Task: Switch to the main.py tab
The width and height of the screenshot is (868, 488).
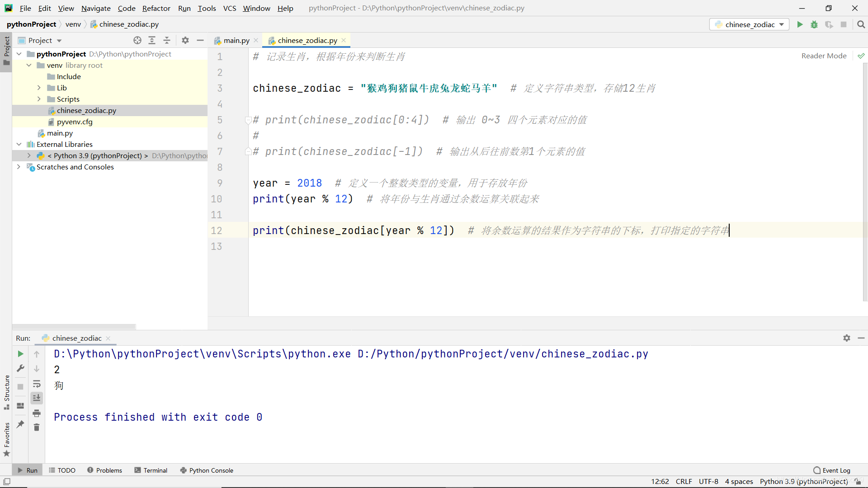Action: (x=236, y=40)
